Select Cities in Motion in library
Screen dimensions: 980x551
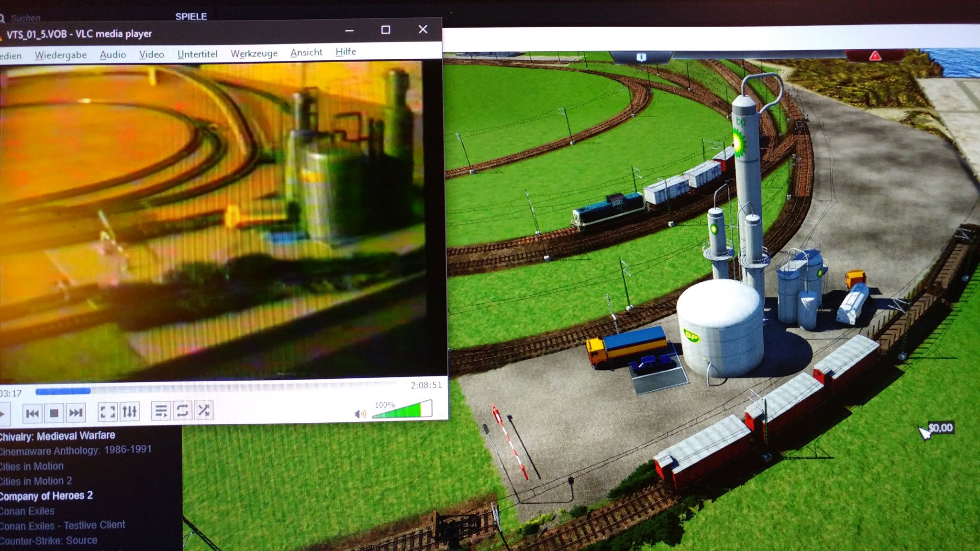click(x=32, y=466)
